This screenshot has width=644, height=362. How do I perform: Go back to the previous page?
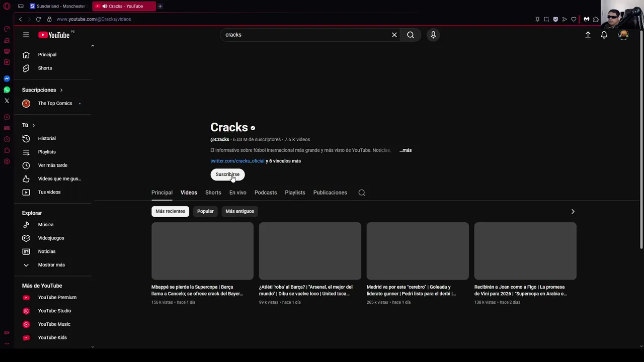20,19
